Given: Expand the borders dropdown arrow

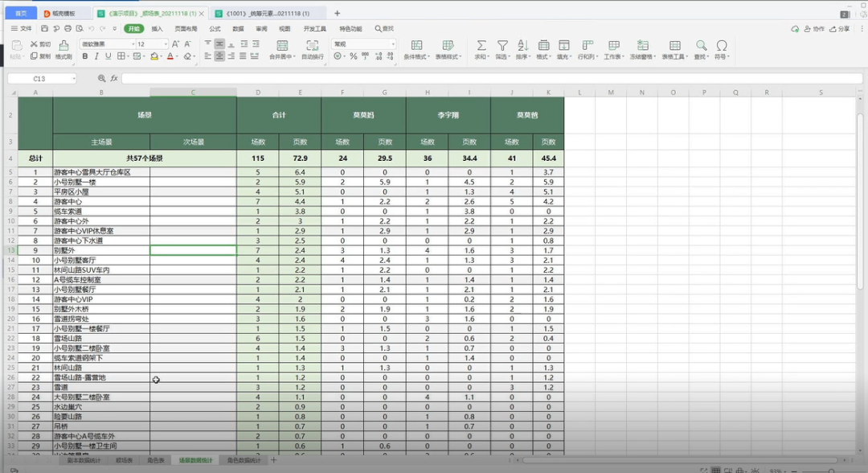Looking at the screenshot, I should coord(128,56).
